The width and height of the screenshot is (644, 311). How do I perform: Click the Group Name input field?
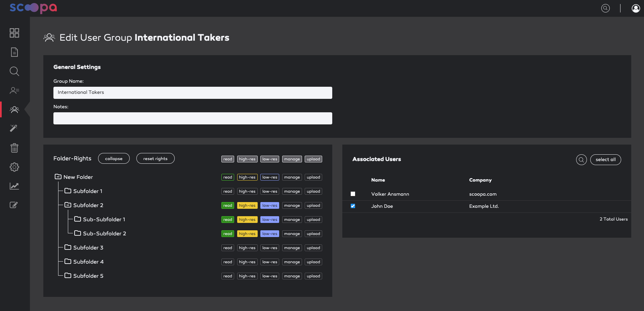pos(193,93)
